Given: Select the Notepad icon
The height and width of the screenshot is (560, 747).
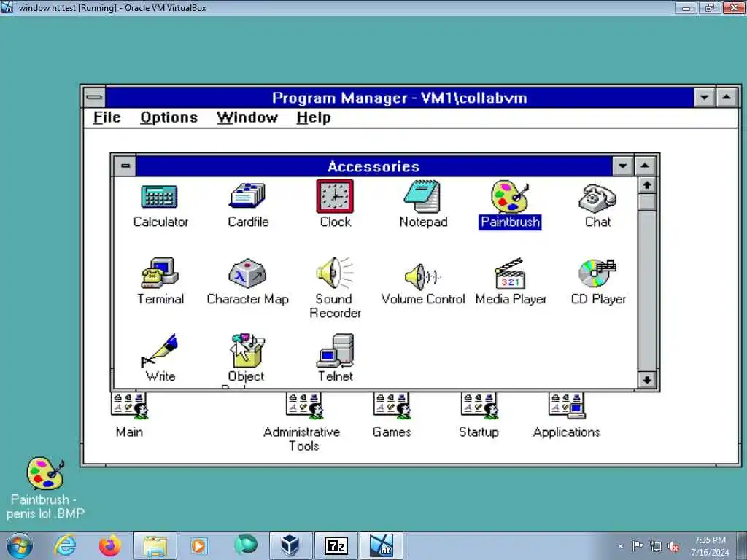Looking at the screenshot, I should [x=422, y=196].
